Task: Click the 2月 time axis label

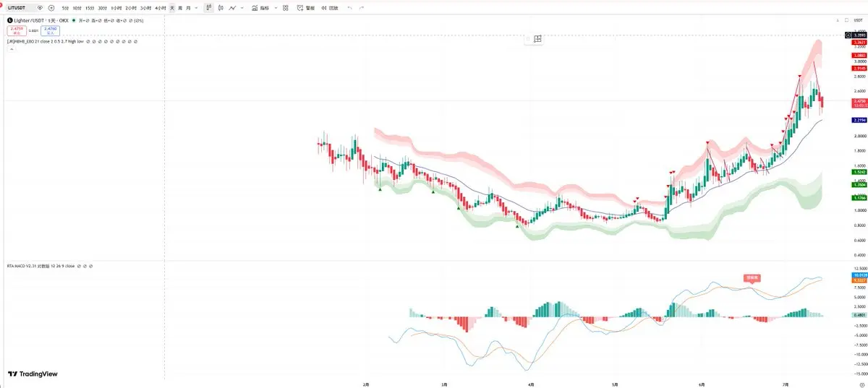Action: pyautogui.click(x=366, y=385)
